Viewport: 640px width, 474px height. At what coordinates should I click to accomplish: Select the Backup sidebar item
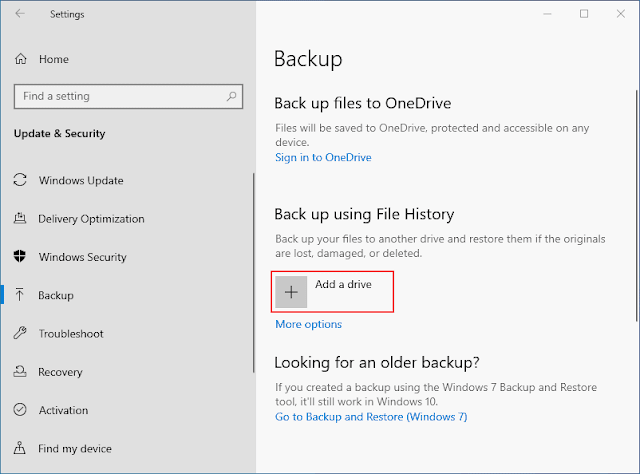tap(56, 296)
